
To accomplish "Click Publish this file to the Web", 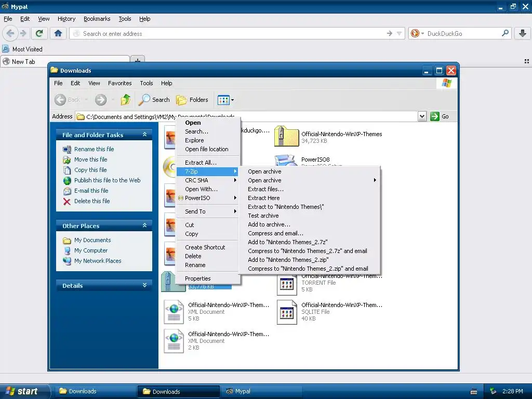I will click(x=107, y=180).
